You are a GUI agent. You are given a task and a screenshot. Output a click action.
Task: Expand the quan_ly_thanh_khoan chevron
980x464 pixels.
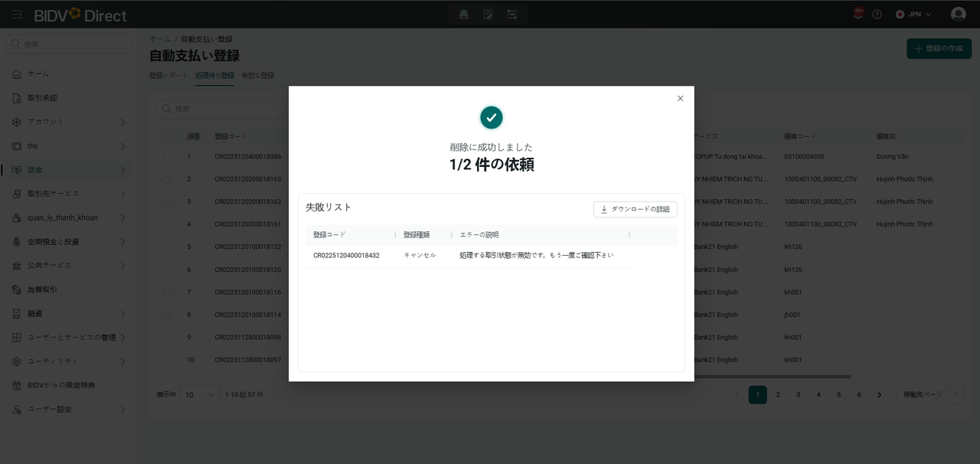click(122, 217)
